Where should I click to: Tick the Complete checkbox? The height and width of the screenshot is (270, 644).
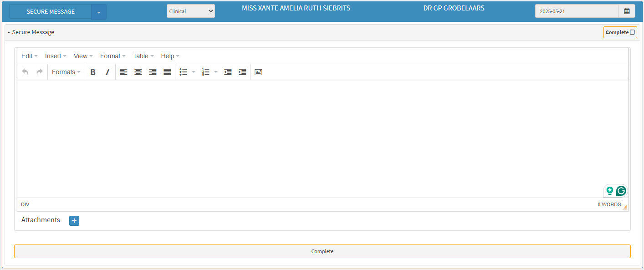(x=632, y=32)
